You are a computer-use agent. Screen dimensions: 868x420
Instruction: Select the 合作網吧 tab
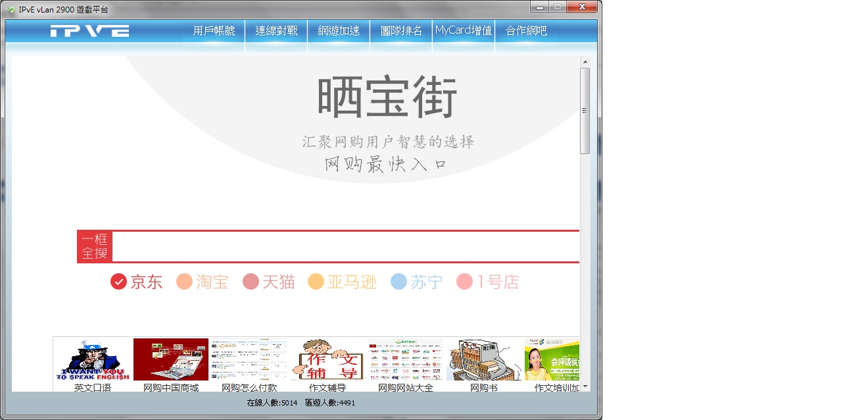tap(526, 31)
